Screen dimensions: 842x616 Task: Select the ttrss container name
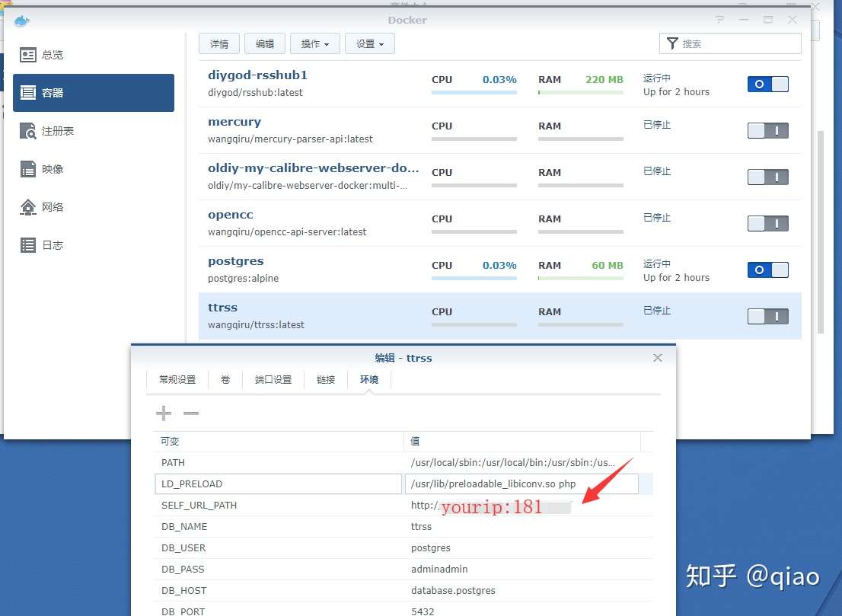[x=223, y=308]
